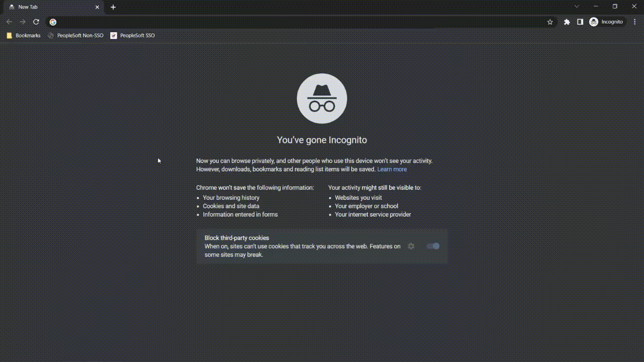Click the browser refresh icon
644x362 pixels.
[36, 22]
